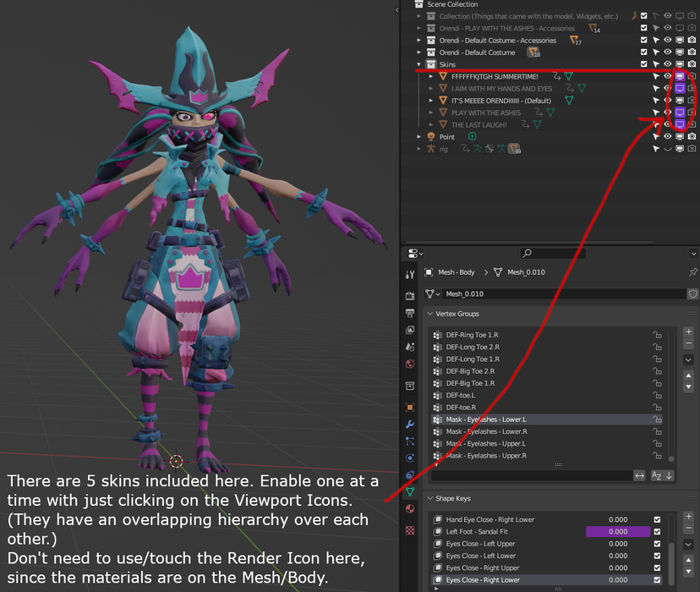Select the DEF-toe.L vertex group
Screen dimensions: 700x592
(x=547, y=395)
